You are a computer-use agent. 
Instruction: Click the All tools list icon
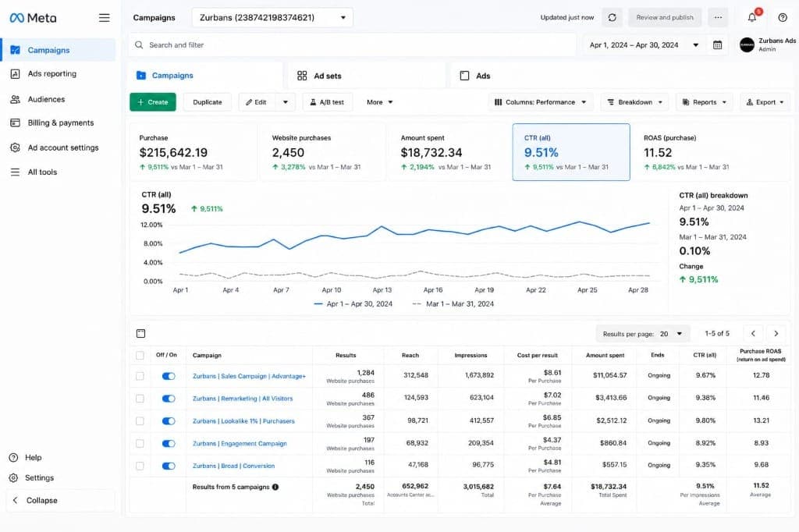(x=16, y=172)
